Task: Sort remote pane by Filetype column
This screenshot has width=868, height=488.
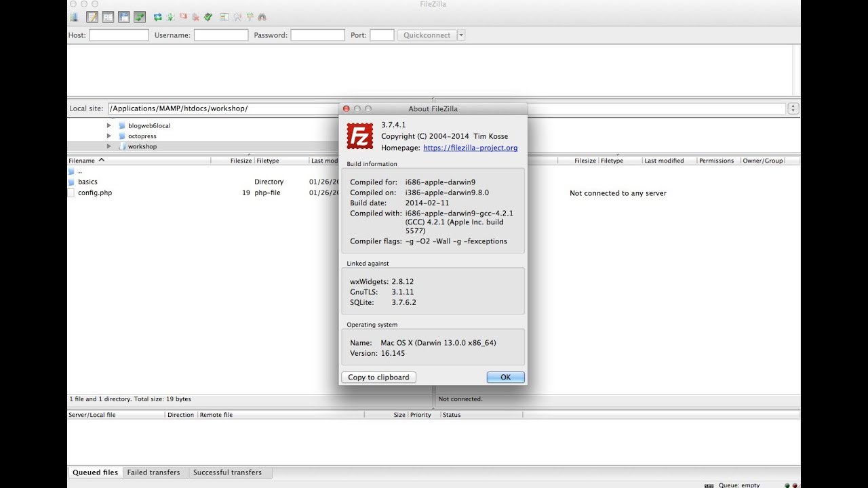Action: [x=620, y=161]
